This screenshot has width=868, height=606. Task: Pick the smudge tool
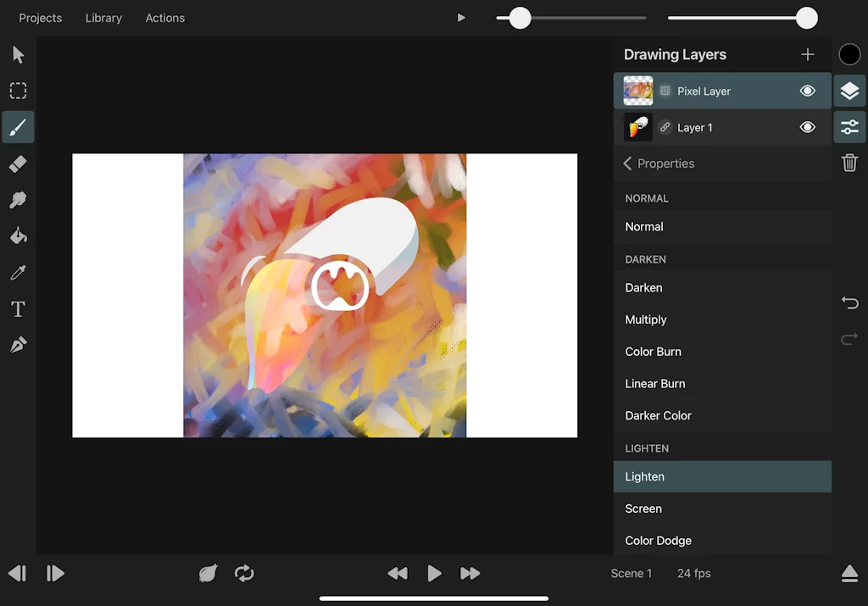(18, 200)
